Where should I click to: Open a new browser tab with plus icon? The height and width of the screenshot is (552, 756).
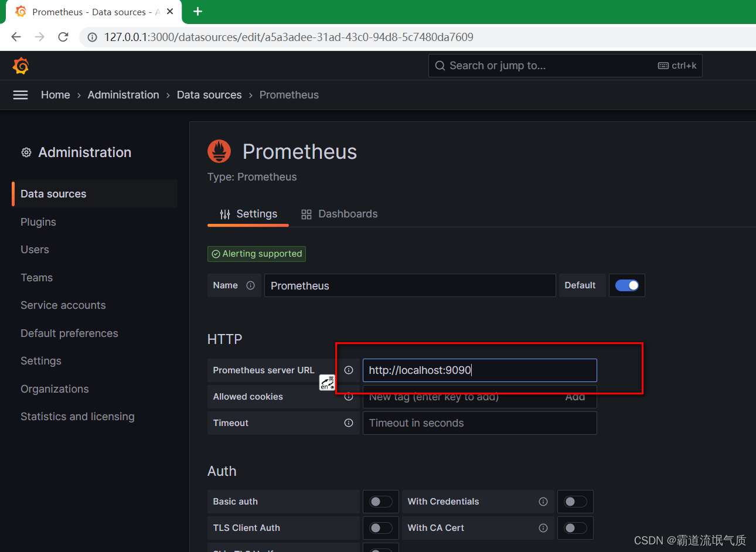click(x=197, y=11)
